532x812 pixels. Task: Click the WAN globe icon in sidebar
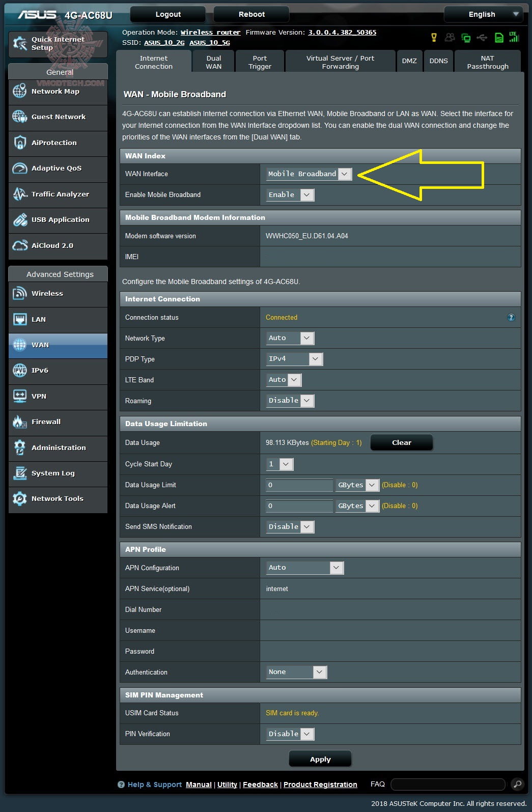click(x=20, y=345)
